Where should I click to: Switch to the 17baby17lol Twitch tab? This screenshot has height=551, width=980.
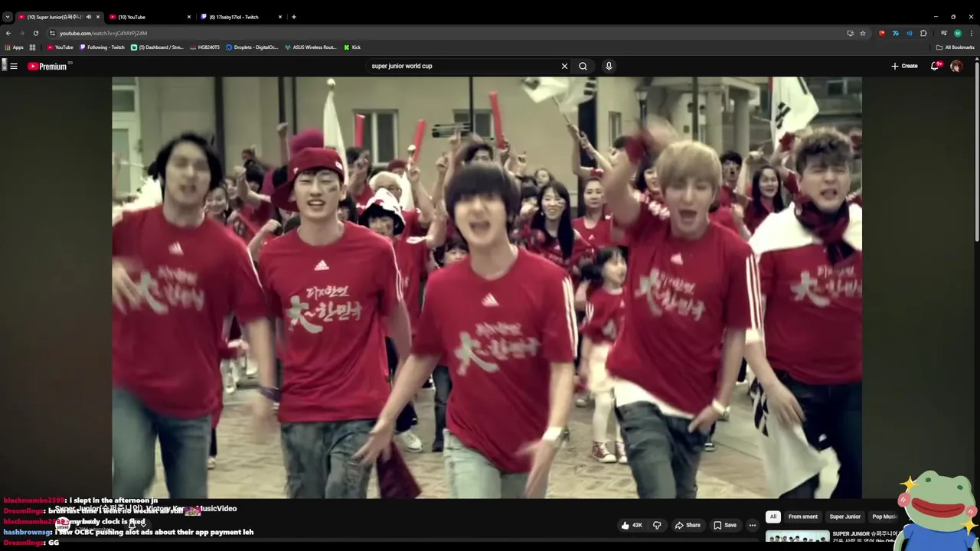pos(240,17)
